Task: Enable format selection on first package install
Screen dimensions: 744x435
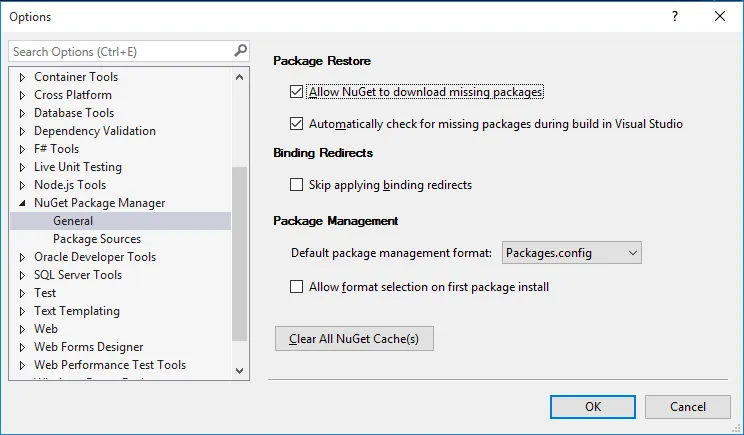Action: click(296, 286)
